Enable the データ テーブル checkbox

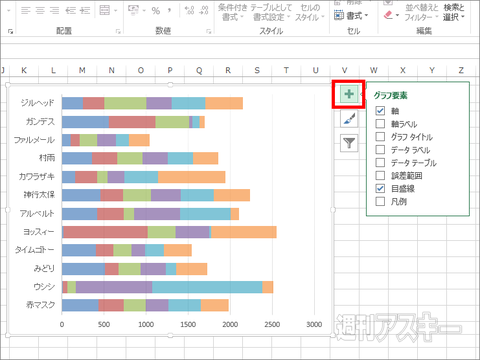click(x=380, y=162)
